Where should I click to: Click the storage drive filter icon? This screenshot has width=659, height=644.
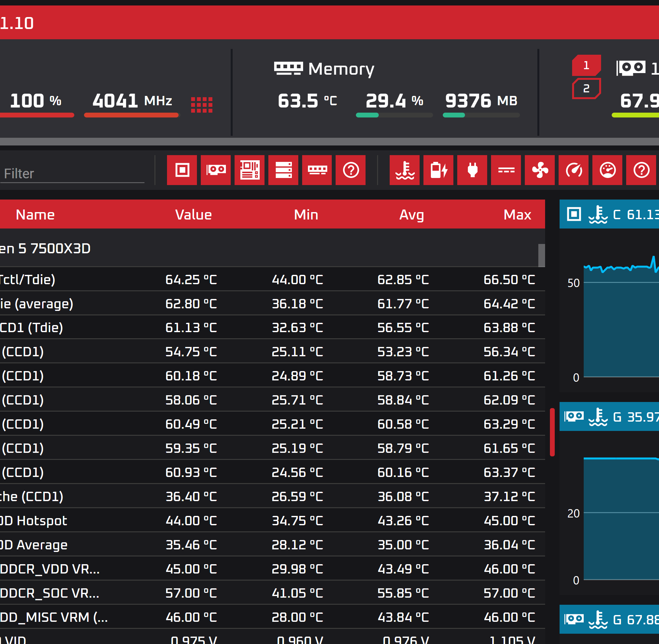[x=283, y=170]
